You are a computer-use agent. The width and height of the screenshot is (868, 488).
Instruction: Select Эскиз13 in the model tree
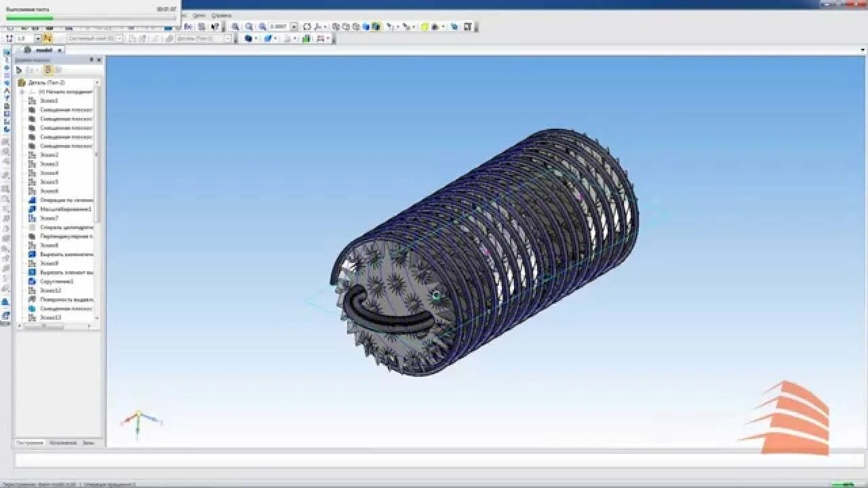pyautogui.click(x=50, y=317)
